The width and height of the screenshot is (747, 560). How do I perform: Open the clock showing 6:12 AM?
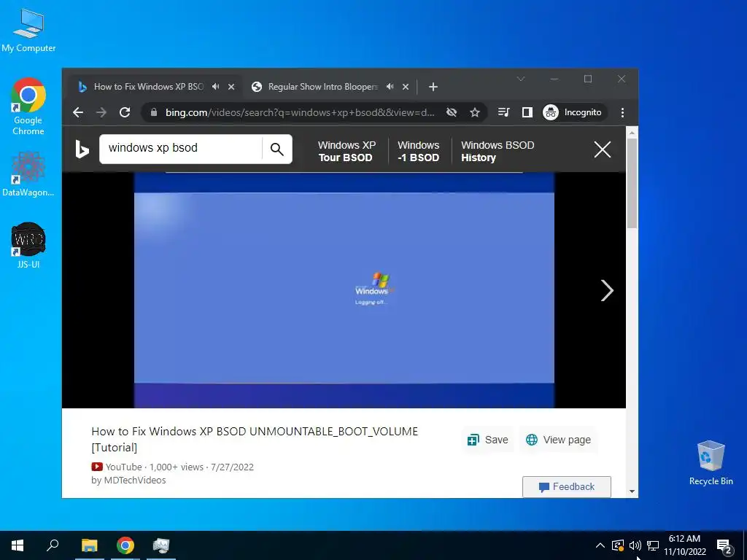(684, 545)
